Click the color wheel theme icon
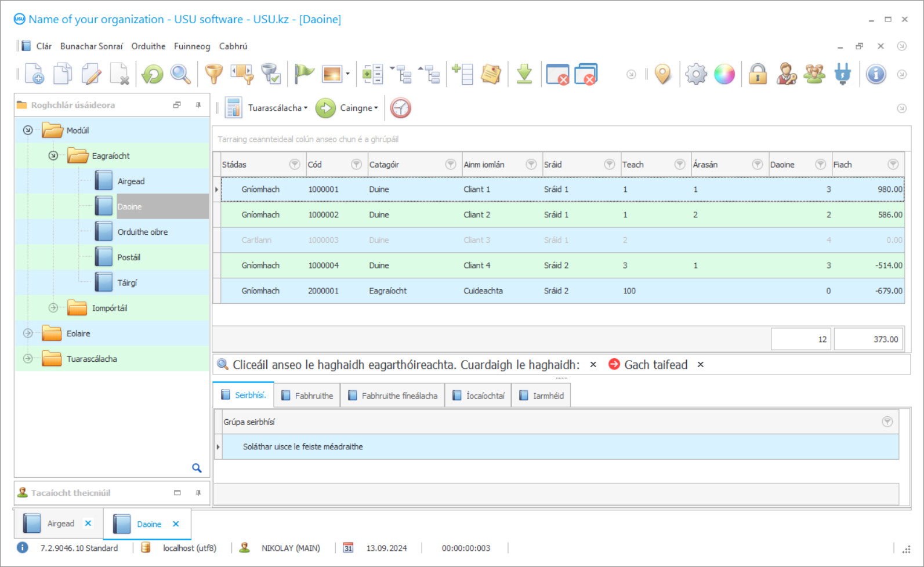The image size is (924, 567). pyautogui.click(x=724, y=74)
